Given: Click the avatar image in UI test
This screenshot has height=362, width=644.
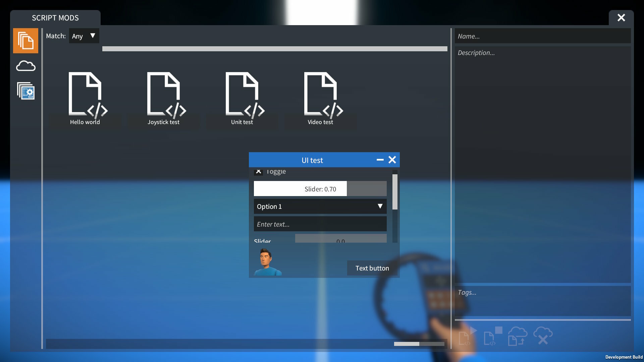Looking at the screenshot, I should pyautogui.click(x=268, y=262).
